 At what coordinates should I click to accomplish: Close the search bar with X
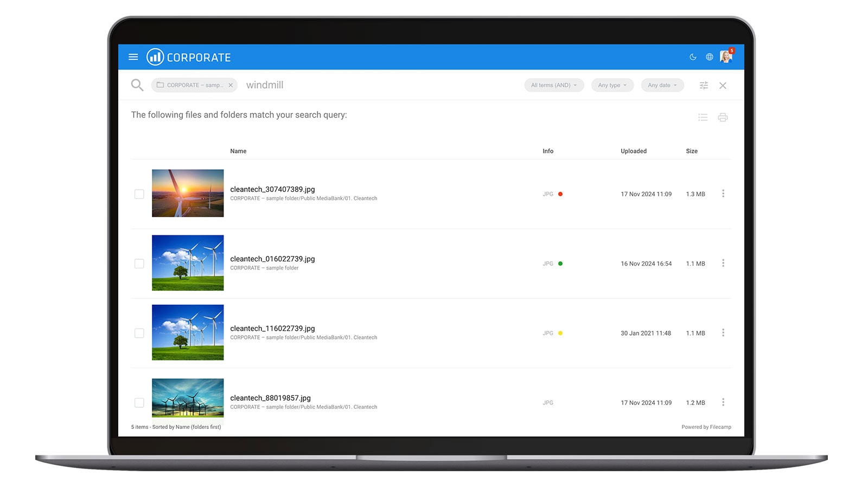(723, 85)
